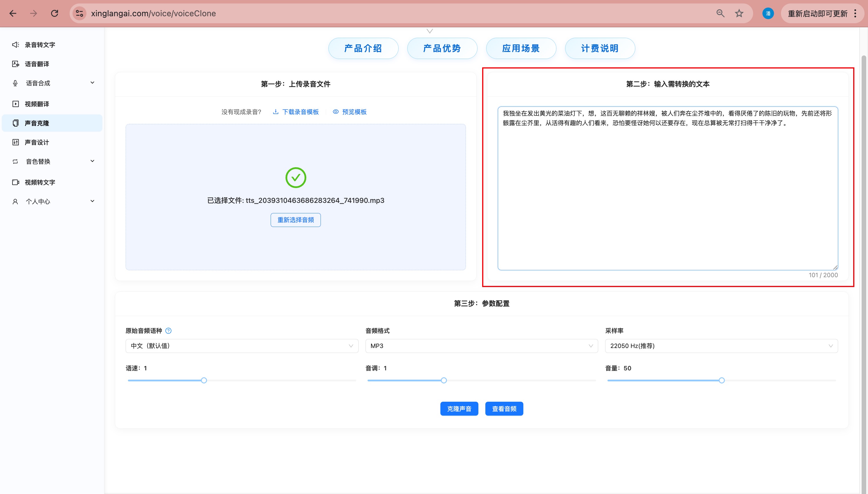Click the copy icon beside 声音克隆
This screenshot has width=868, height=494.
coord(16,123)
